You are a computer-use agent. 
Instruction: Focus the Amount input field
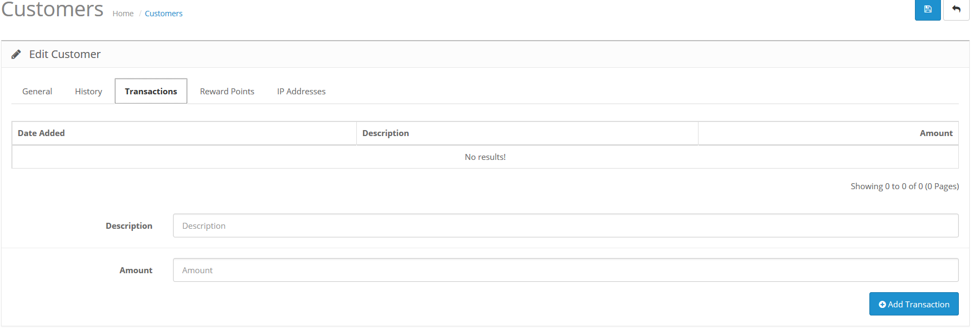pyautogui.click(x=566, y=270)
